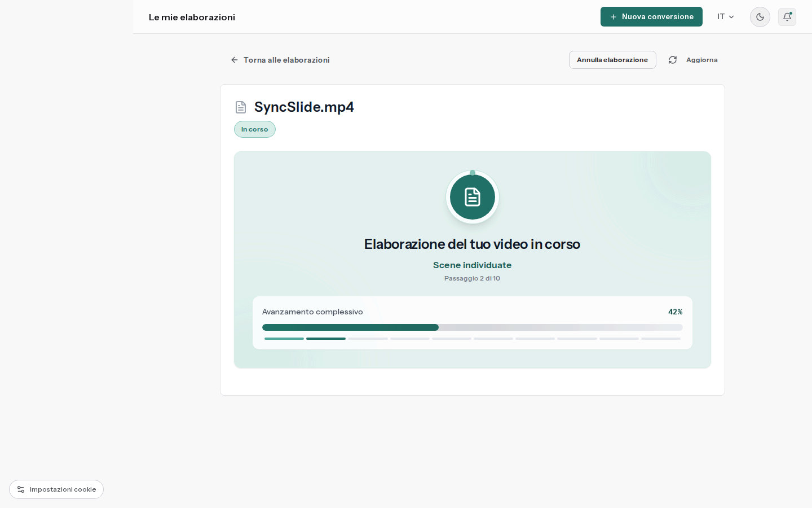Go back via Torna alle elaborazioni
This screenshot has width=812, height=508.
[280, 60]
